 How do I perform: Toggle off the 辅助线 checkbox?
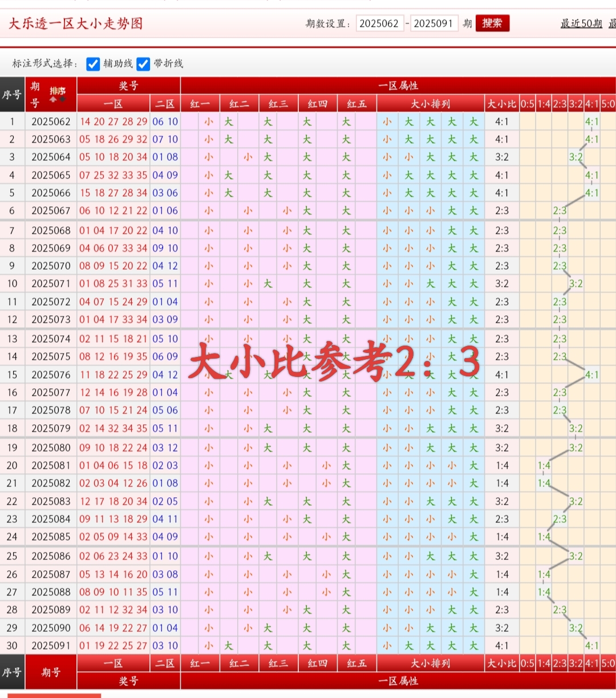pos(93,64)
